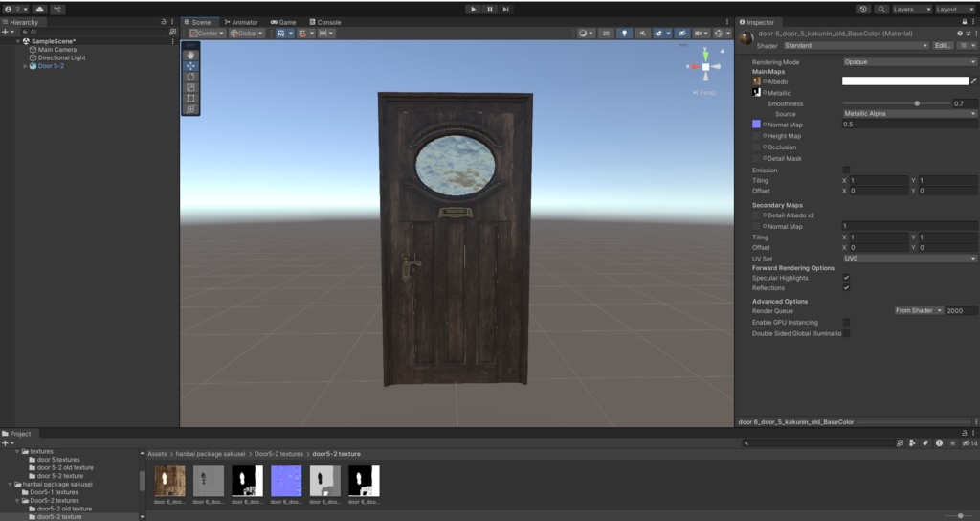Toggle the 2D view mode button
Image resolution: width=980 pixels, height=521 pixels.
coord(606,34)
